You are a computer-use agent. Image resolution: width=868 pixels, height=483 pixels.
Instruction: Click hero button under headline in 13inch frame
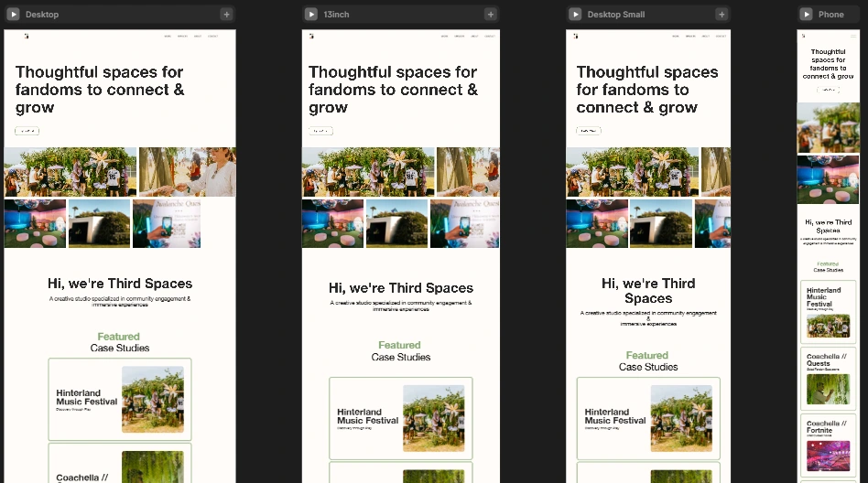pyautogui.click(x=320, y=131)
